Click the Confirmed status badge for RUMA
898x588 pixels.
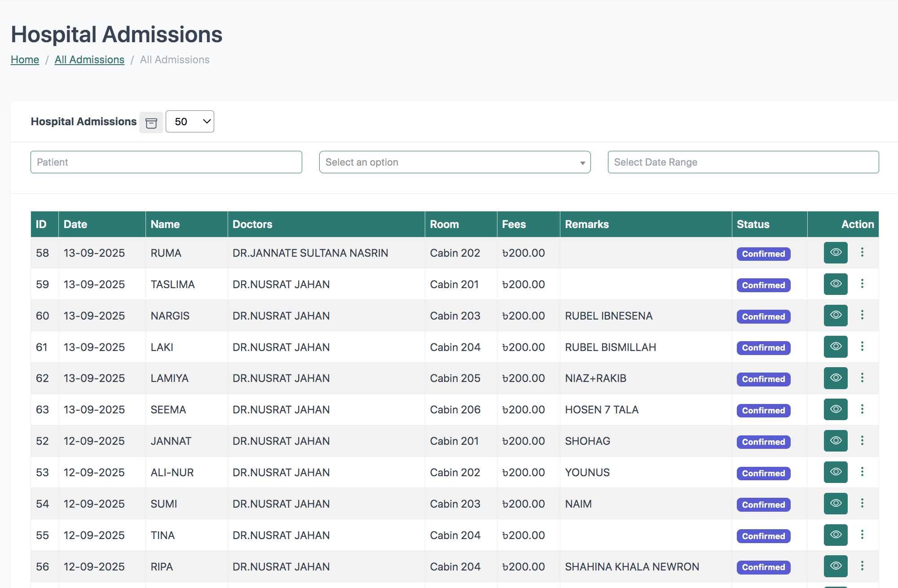click(x=763, y=254)
